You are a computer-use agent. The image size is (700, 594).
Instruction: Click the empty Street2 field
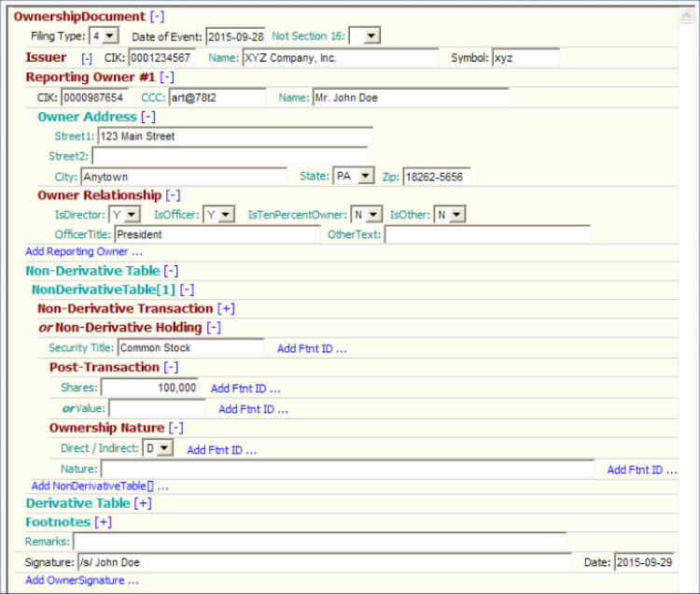[230, 156]
